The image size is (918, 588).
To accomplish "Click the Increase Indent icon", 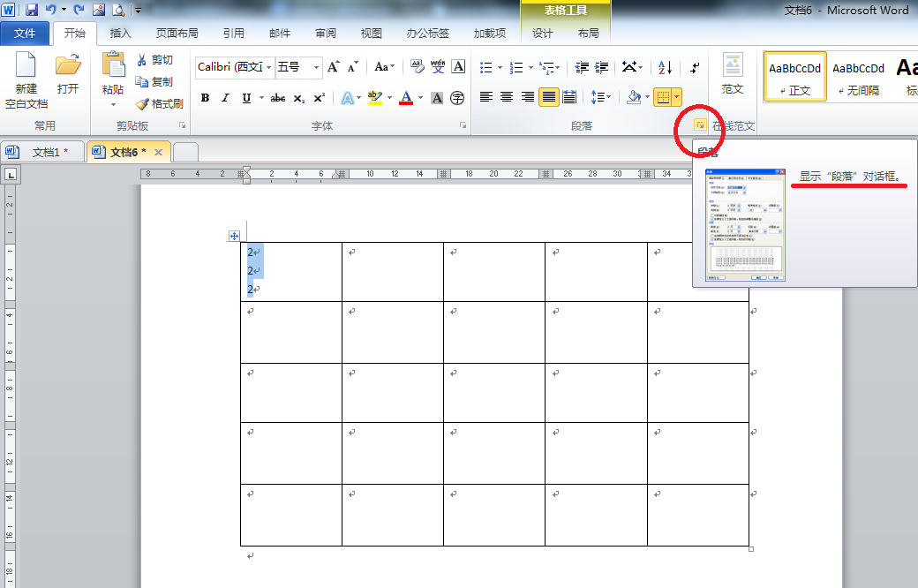I will [x=601, y=67].
